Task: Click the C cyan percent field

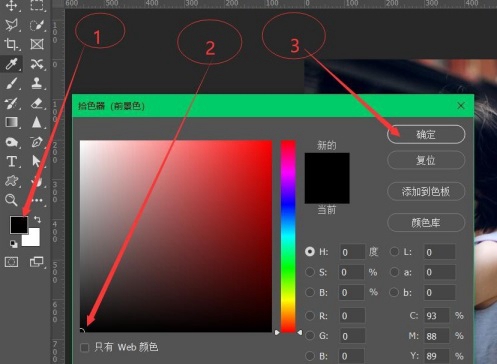Action: click(x=436, y=316)
